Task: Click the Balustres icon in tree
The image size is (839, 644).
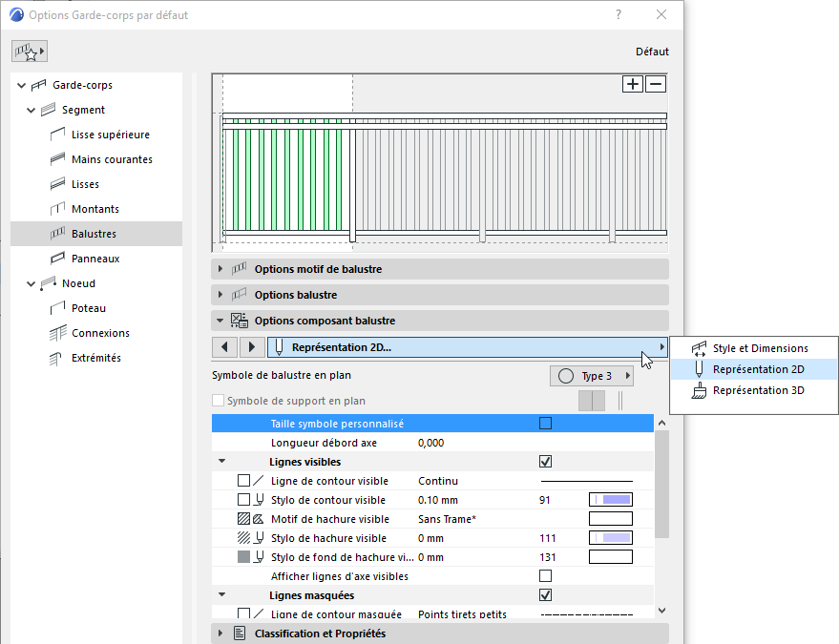Action: [58, 234]
